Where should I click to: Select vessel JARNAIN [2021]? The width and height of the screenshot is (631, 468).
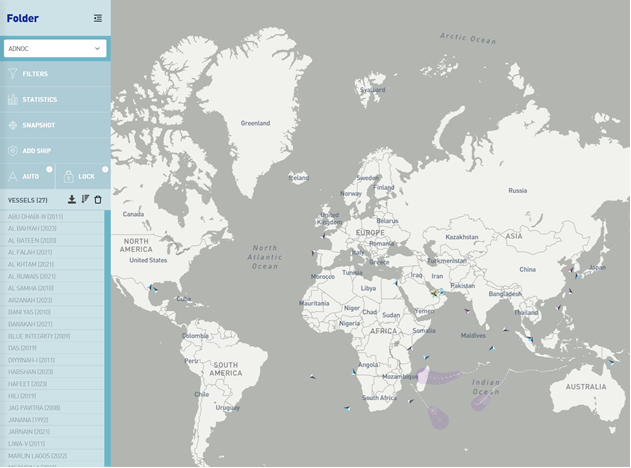pyautogui.click(x=52, y=432)
